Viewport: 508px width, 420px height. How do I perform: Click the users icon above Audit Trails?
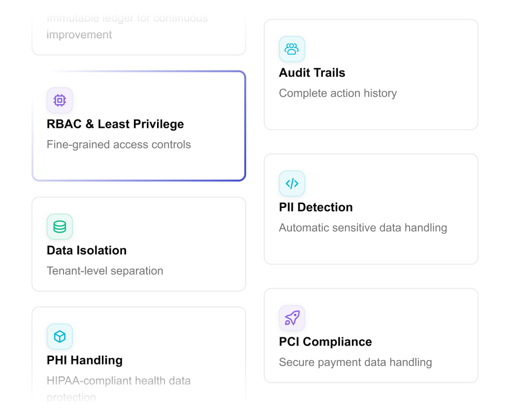click(x=292, y=49)
